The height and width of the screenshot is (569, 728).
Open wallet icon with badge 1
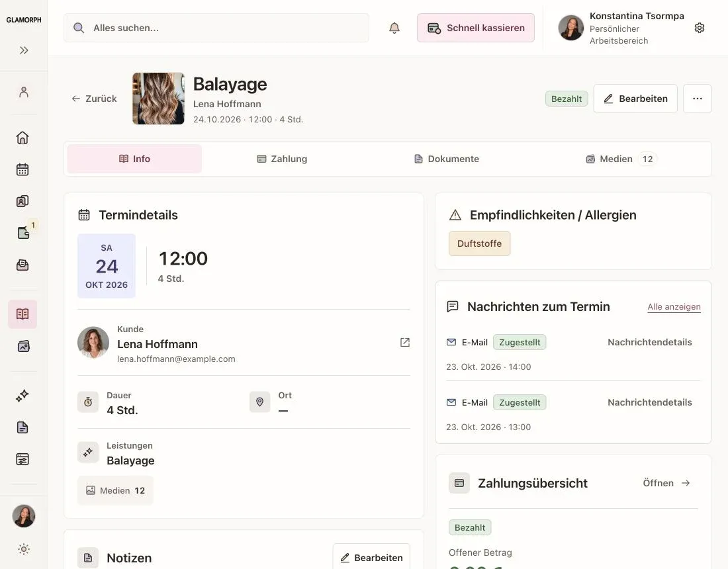coord(23,232)
